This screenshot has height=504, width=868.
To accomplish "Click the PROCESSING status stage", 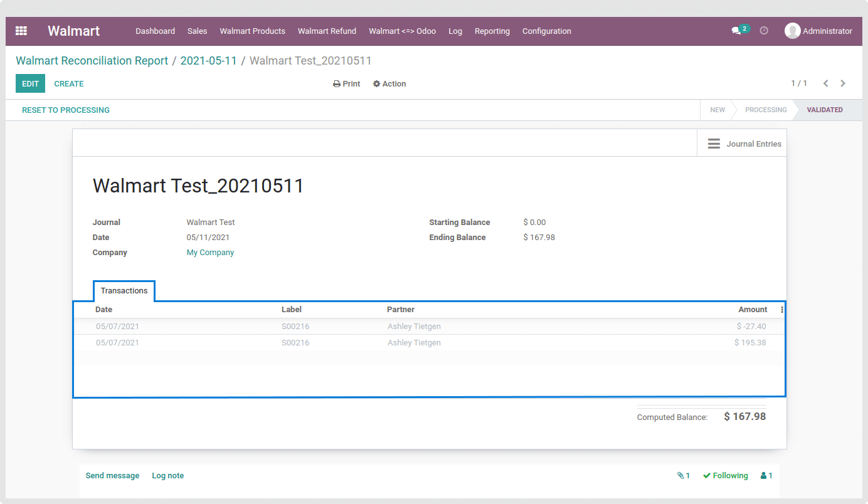I will (766, 110).
